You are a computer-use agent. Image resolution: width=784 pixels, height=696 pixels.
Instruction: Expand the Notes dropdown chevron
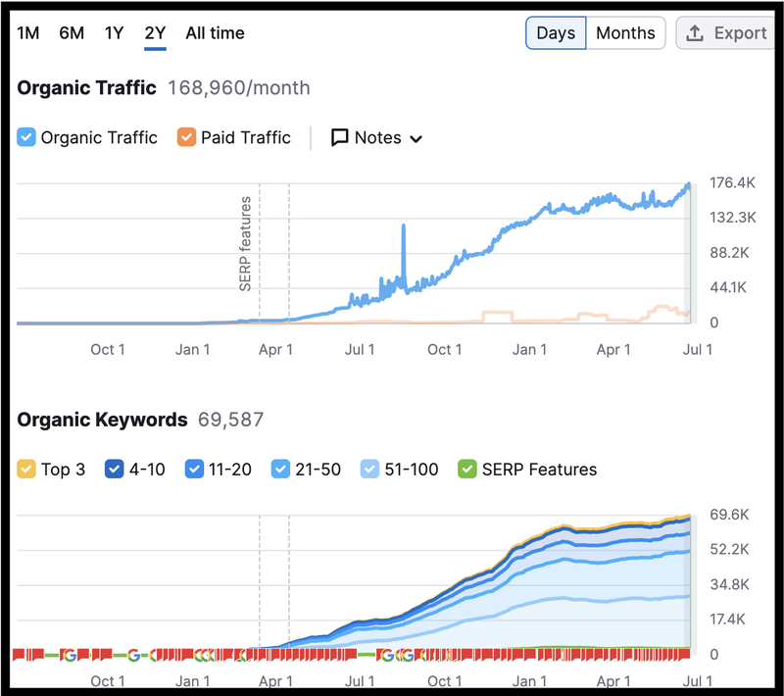pos(415,138)
